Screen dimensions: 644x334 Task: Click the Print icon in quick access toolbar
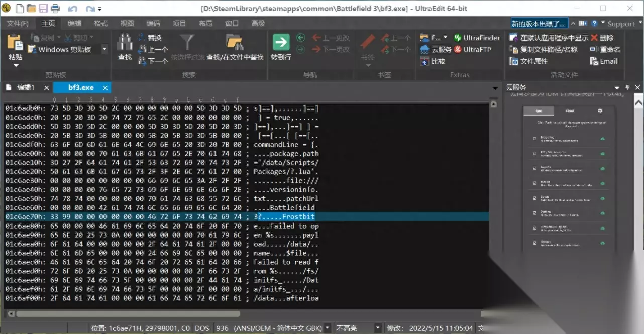55,9
